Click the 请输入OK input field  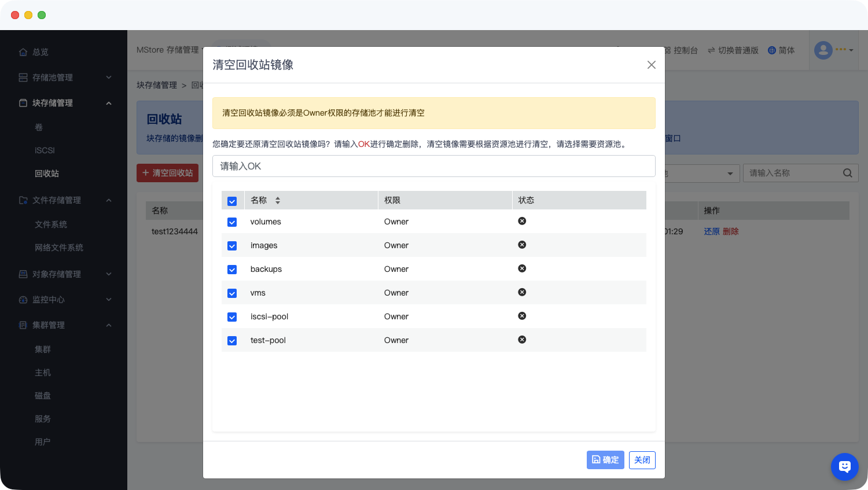coord(433,166)
